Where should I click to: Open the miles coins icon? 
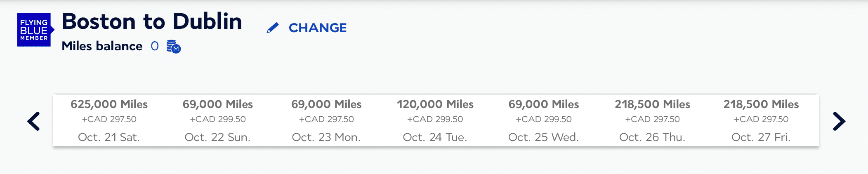pos(173,47)
